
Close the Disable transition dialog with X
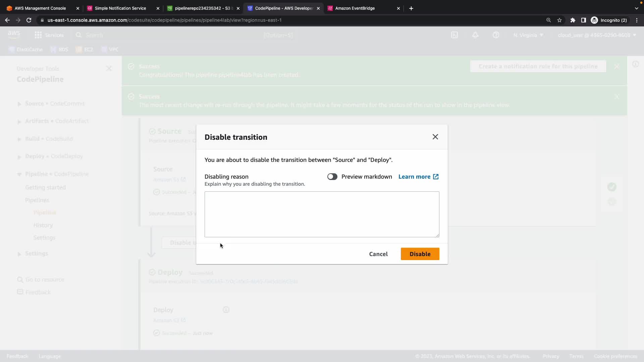(435, 137)
